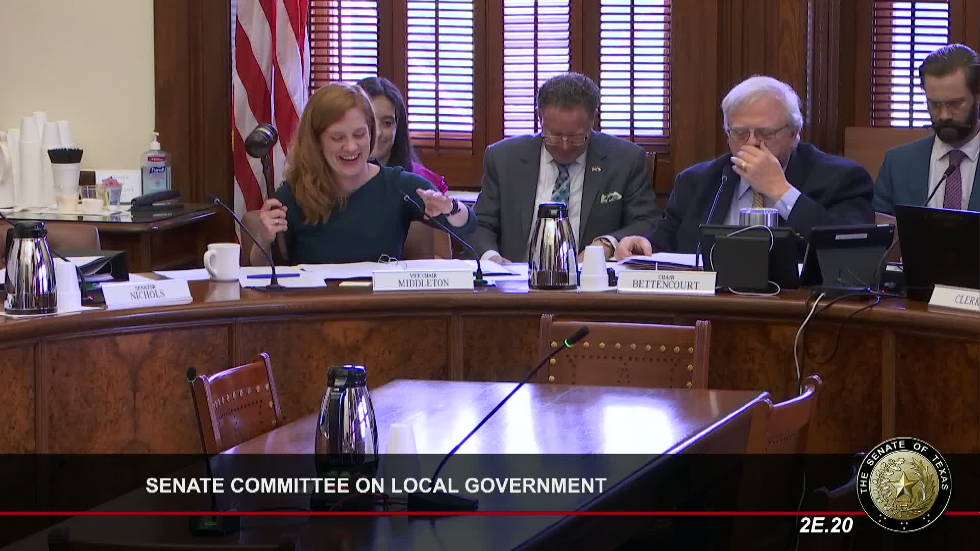Click the red line below the caption
980x551 pixels.
[408, 513]
